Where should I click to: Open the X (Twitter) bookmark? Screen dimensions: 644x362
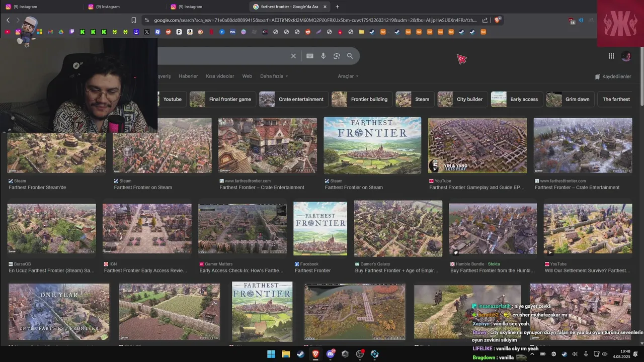(x=146, y=32)
